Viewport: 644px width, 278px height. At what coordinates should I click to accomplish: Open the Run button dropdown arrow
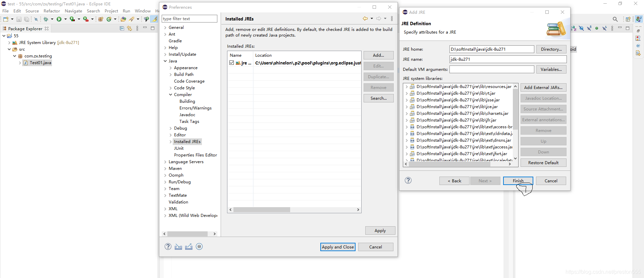point(65,19)
